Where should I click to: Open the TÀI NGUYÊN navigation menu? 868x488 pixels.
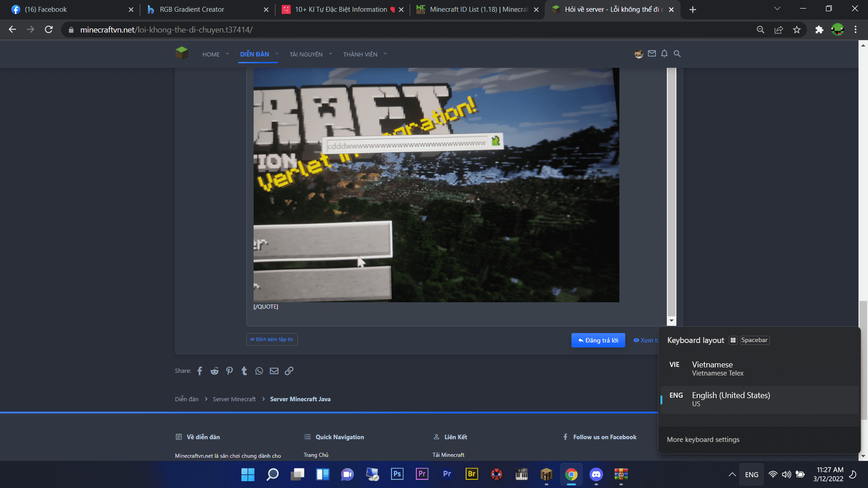(x=306, y=54)
